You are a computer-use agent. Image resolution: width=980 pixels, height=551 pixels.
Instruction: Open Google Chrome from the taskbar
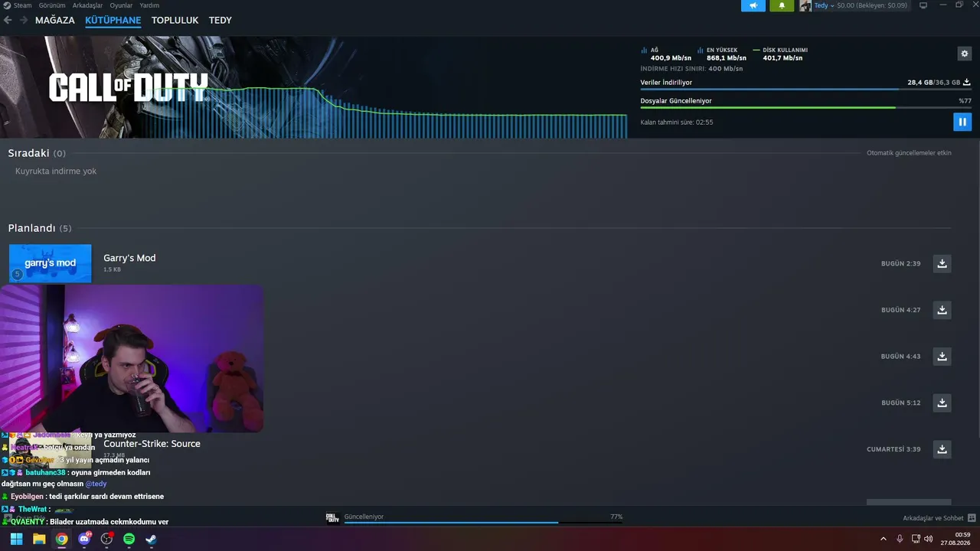pyautogui.click(x=61, y=539)
